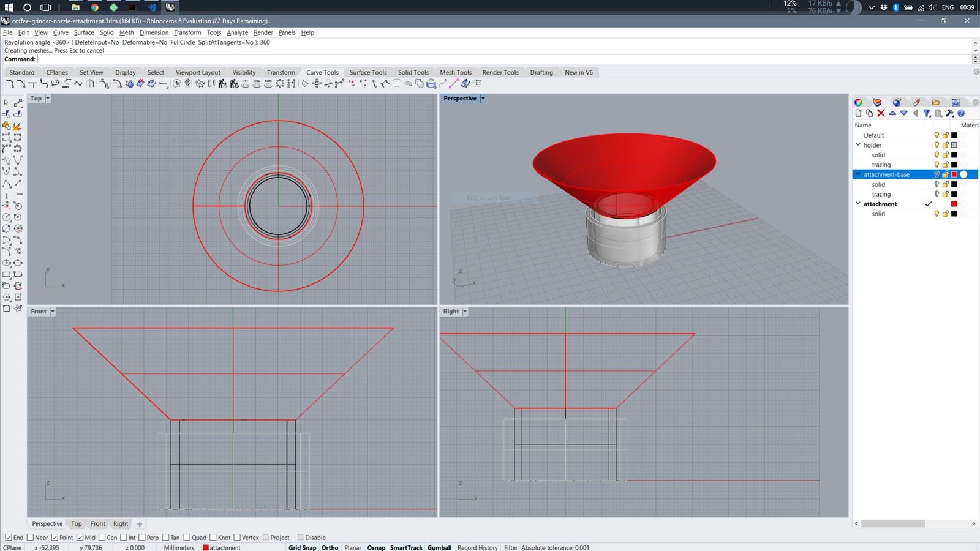Viewport: 980px width, 551px height.
Task: Toggle Default layer lock icon
Action: tap(945, 135)
